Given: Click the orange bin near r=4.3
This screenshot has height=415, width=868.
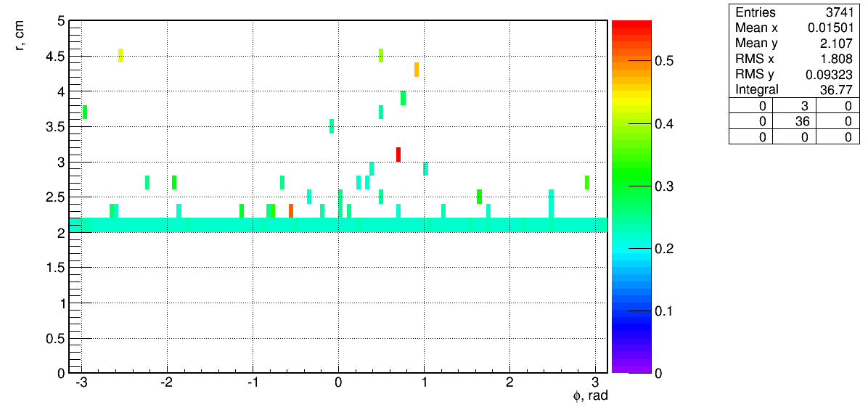Looking at the screenshot, I should click(417, 70).
